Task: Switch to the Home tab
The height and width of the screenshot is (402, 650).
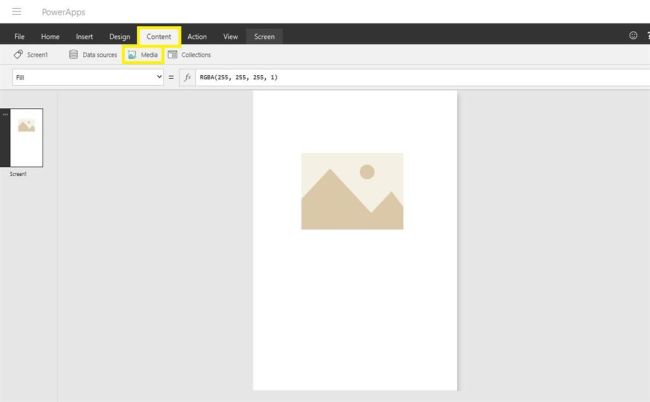Action: (50, 36)
